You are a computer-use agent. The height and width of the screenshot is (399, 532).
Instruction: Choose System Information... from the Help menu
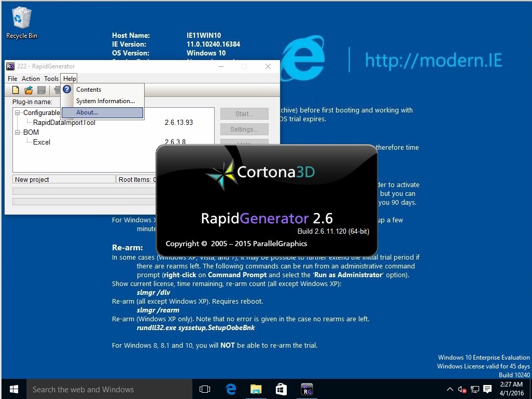click(x=103, y=101)
